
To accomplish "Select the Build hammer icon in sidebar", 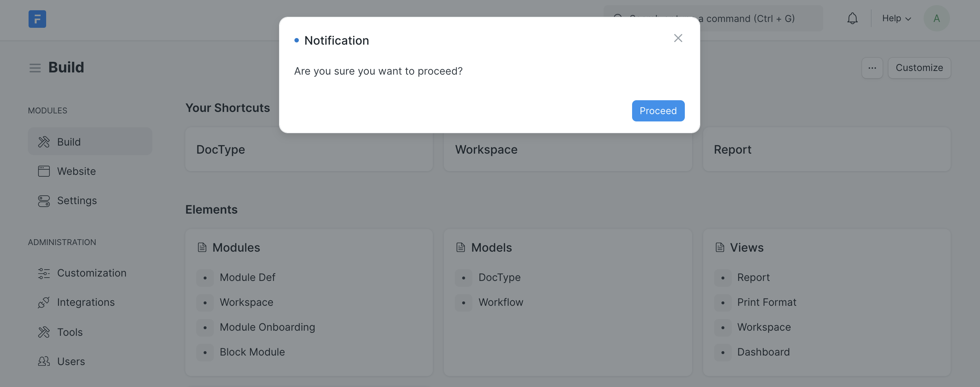I will click(x=44, y=141).
